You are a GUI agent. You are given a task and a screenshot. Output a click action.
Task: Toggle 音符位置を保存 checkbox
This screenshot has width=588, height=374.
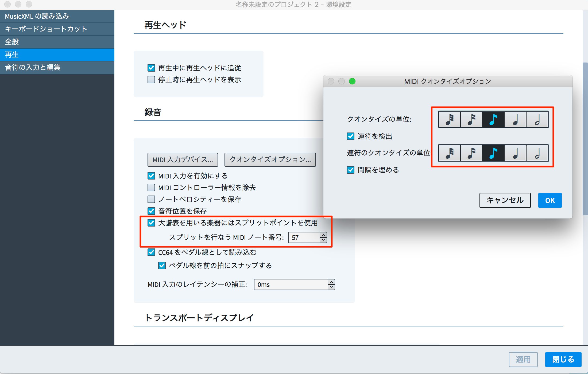(x=151, y=211)
